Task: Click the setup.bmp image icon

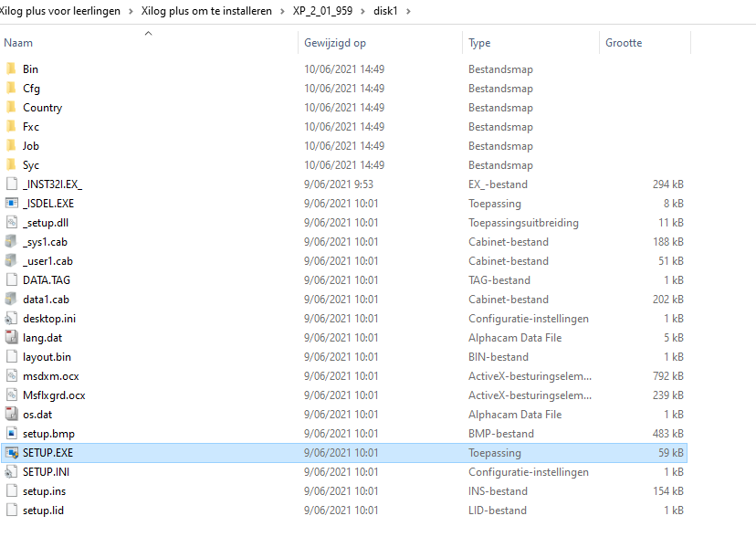Action: point(12,434)
